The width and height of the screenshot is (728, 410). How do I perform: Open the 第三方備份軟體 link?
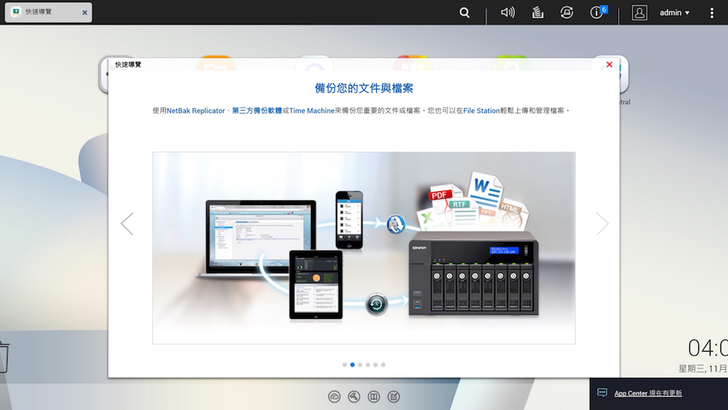click(x=257, y=111)
